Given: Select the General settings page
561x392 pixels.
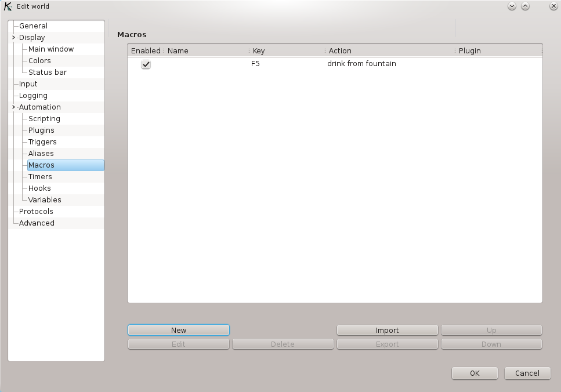Looking at the screenshot, I should click(34, 26).
